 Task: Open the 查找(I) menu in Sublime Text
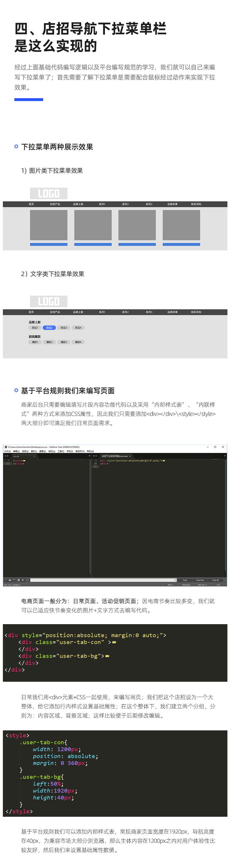(x=34, y=451)
